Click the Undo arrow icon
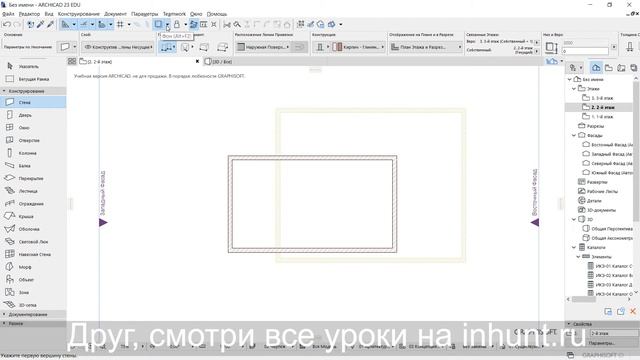640x360 pixels. pos(7,24)
